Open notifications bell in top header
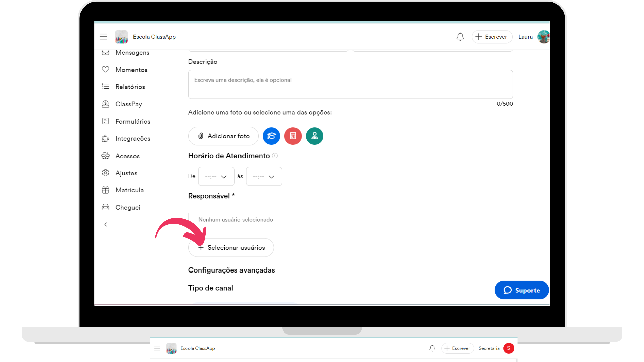Image resolution: width=644 pixels, height=362 pixels. tap(460, 37)
